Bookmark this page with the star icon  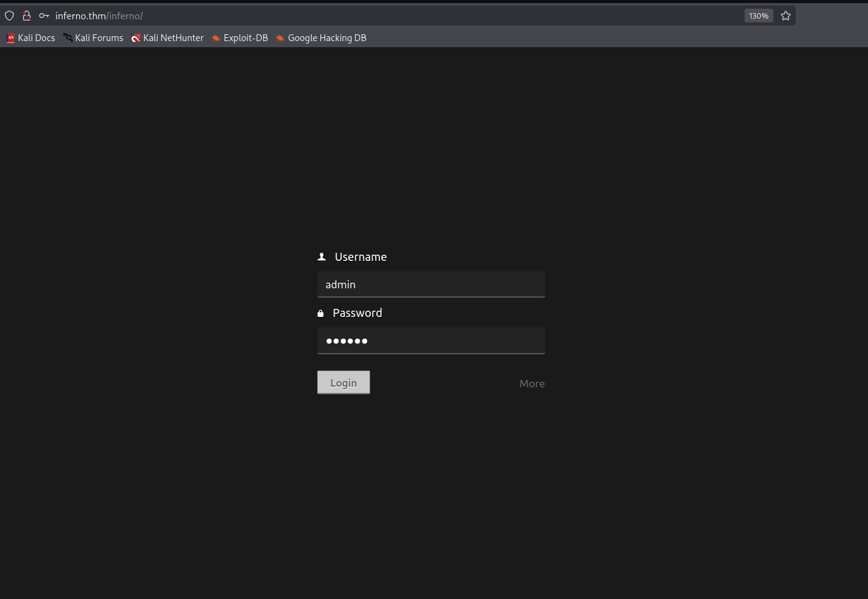coord(786,16)
